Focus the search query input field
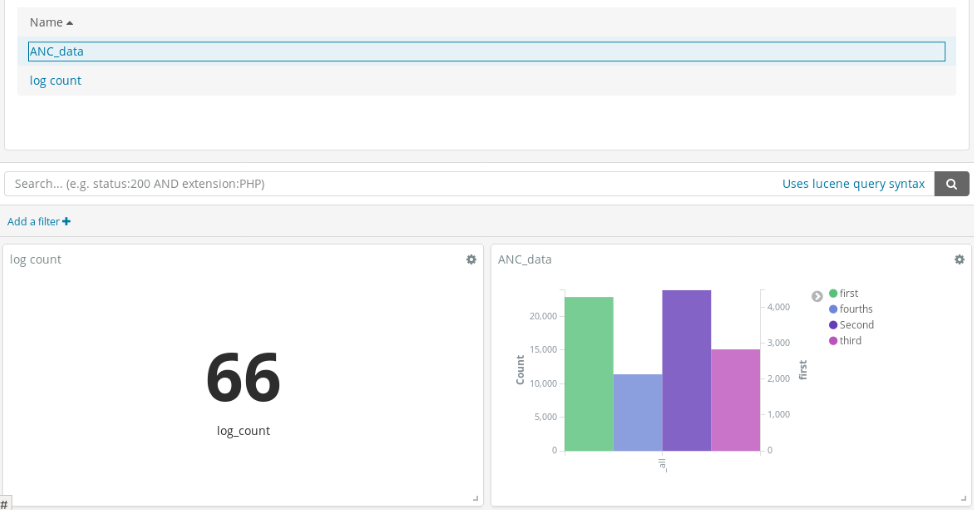This screenshot has height=510, width=974. 390,184
